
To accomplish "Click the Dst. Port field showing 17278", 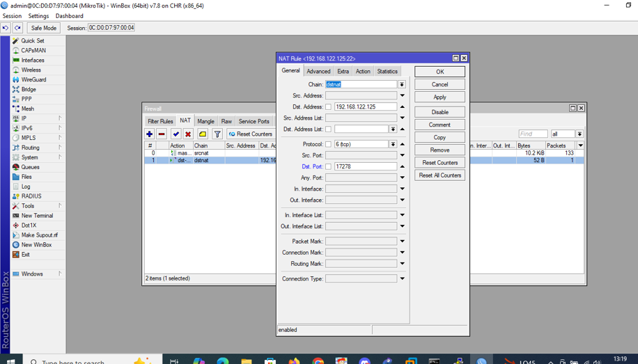I will pyautogui.click(x=366, y=167).
